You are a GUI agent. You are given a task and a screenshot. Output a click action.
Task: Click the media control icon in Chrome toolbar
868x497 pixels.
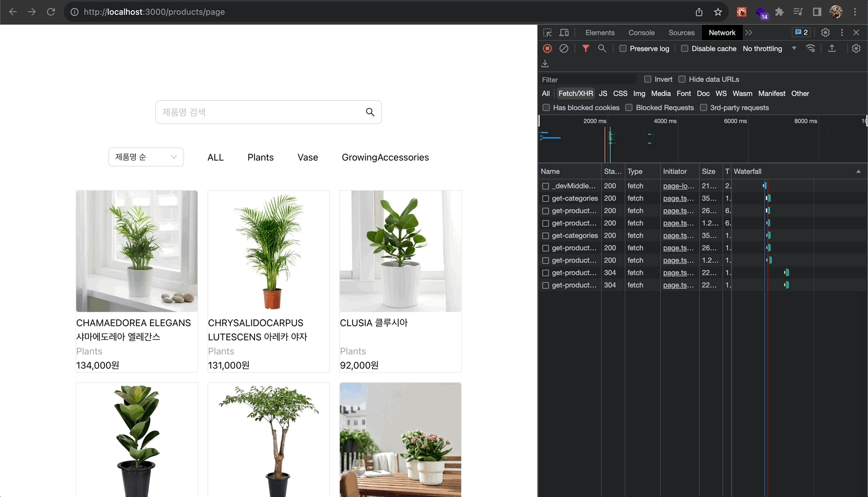(798, 12)
